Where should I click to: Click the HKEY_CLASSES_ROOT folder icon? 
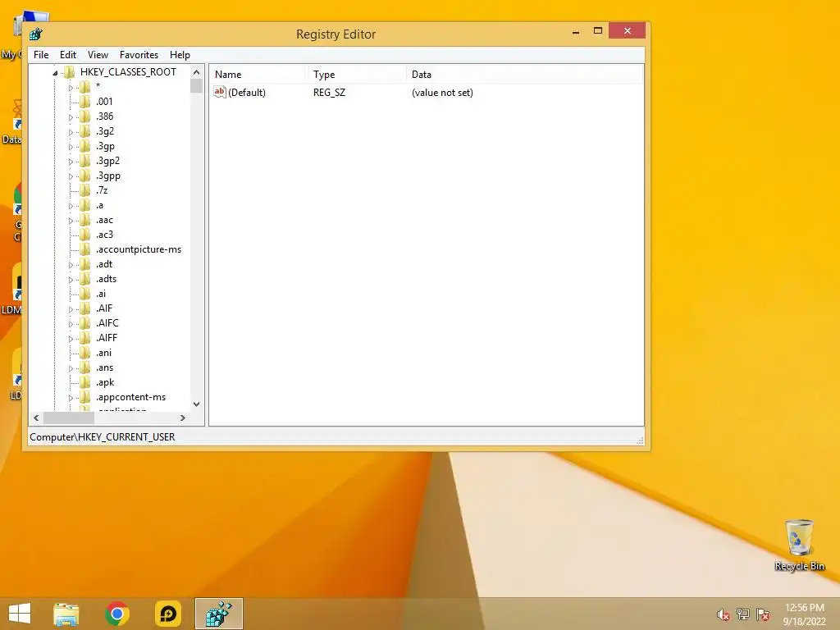[x=69, y=72]
